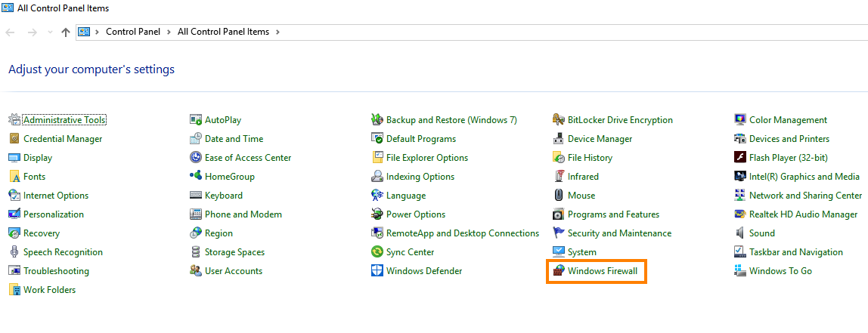Open the Administrative Tools icon
868x333 pixels.
tap(14, 120)
